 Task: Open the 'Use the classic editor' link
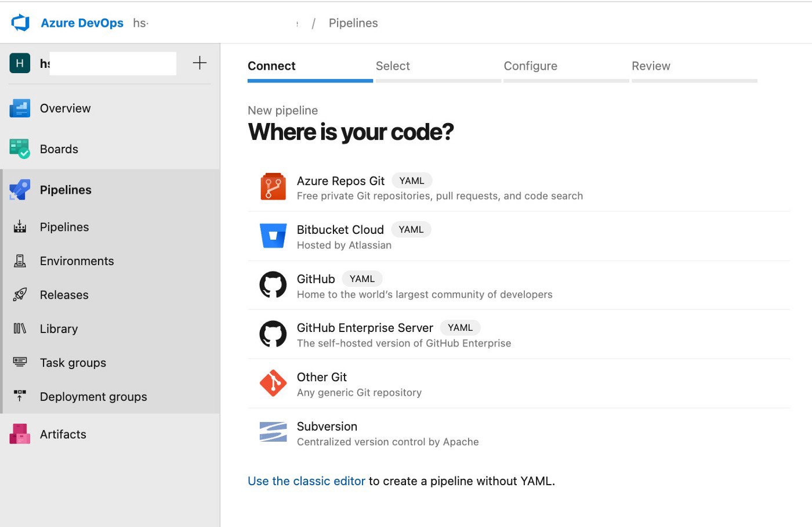pyautogui.click(x=306, y=481)
